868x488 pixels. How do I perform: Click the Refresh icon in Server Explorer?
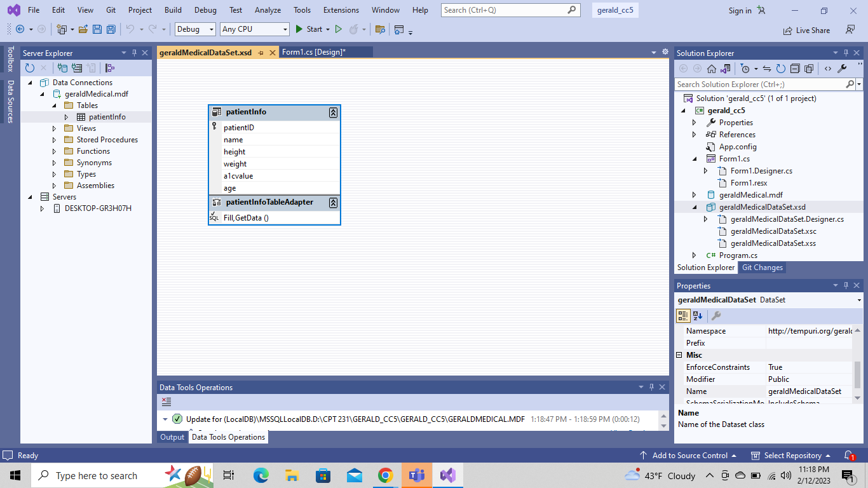[x=29, y=68]
